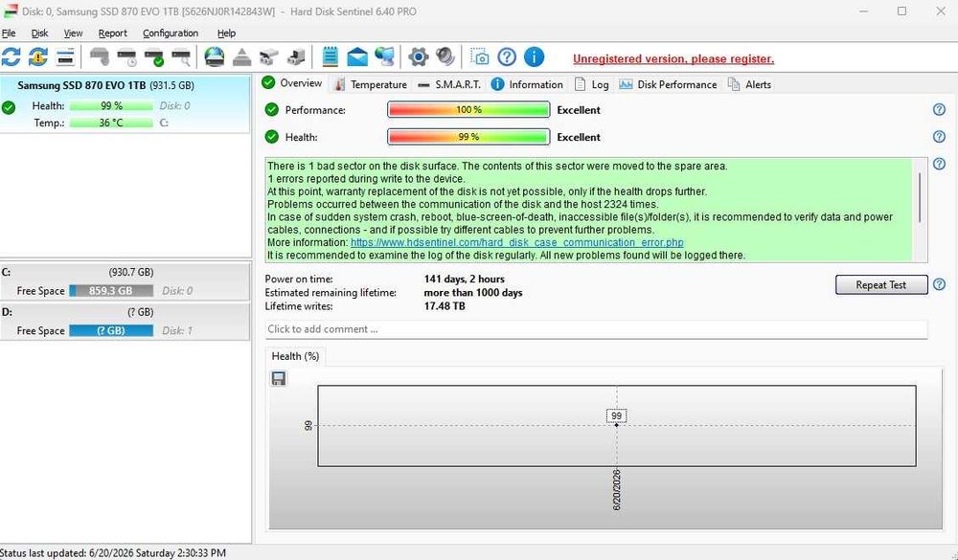Select the Health (%) graph tab
The width and height of the screenshot is (958, 560).
click(296, 356)
